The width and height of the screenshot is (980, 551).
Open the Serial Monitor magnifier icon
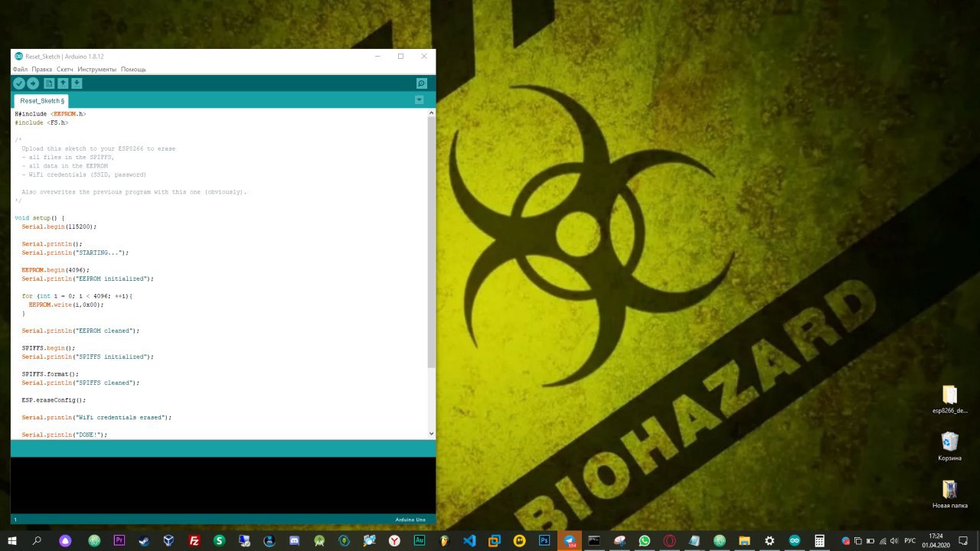point(421,83)
